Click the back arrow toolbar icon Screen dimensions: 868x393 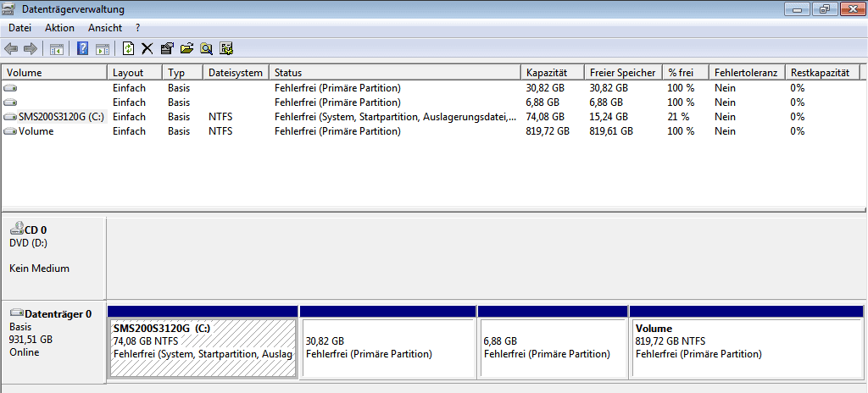[x=11, y=49]
